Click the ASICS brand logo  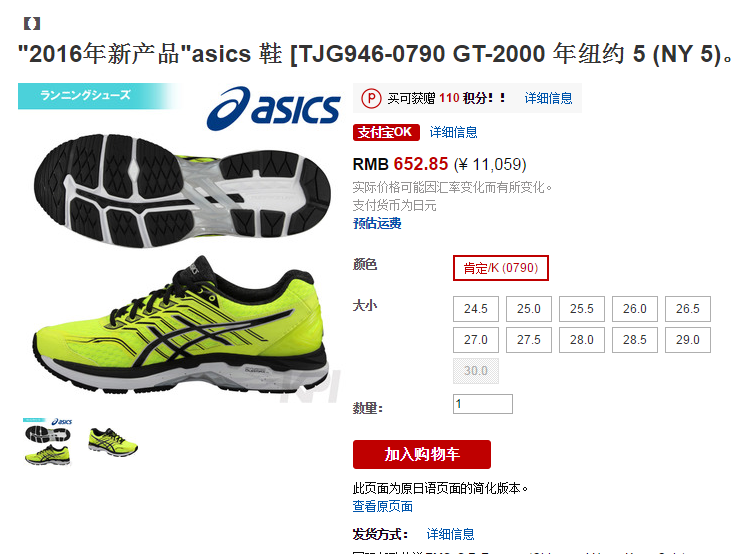pyautogui.click(x=273, y=108)
